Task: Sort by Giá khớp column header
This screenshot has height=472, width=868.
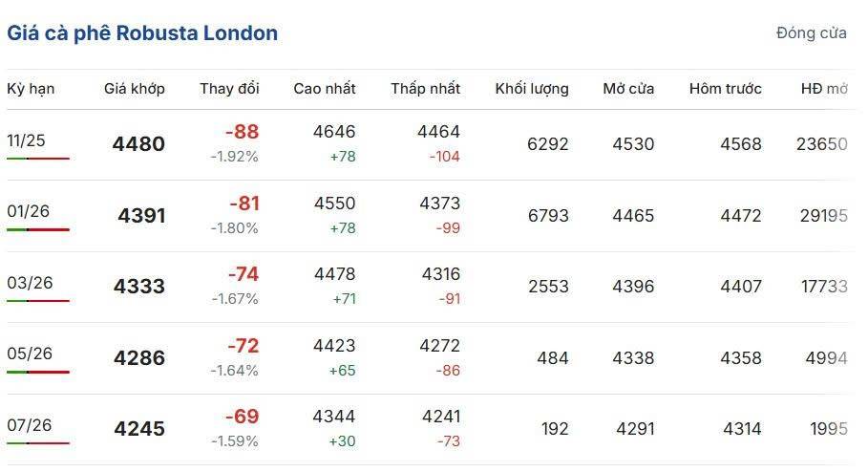Action: point(134,89)
